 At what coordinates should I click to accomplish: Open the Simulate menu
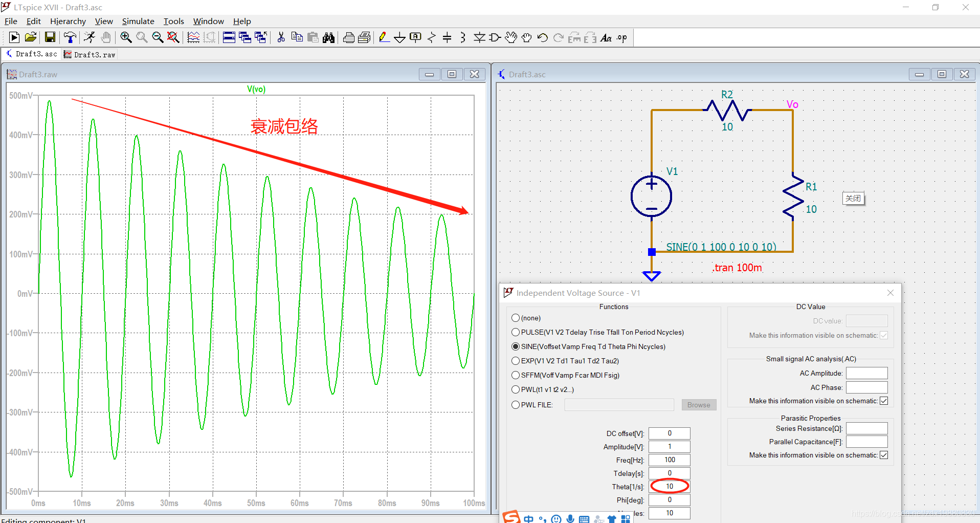(x=138, y=21)
